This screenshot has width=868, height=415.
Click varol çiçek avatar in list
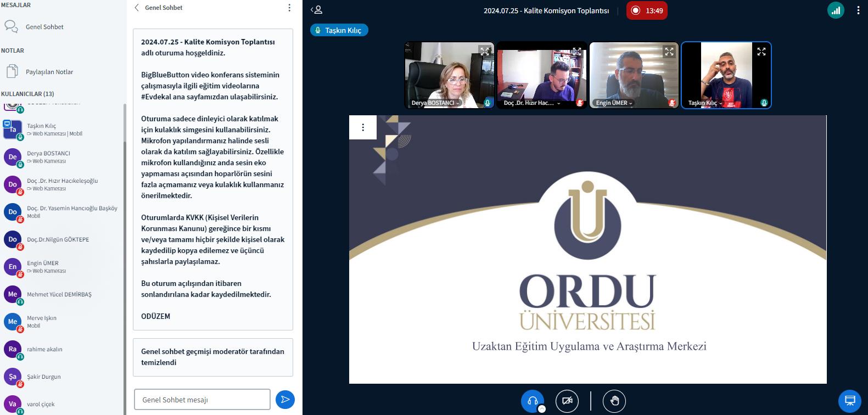click(x=12, y=404)
